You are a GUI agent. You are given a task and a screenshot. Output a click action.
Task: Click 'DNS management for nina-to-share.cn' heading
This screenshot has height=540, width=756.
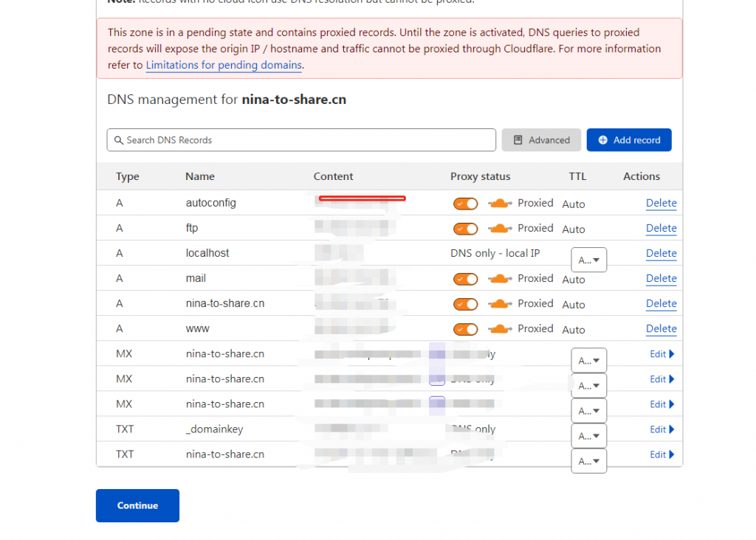coord(227,100)
